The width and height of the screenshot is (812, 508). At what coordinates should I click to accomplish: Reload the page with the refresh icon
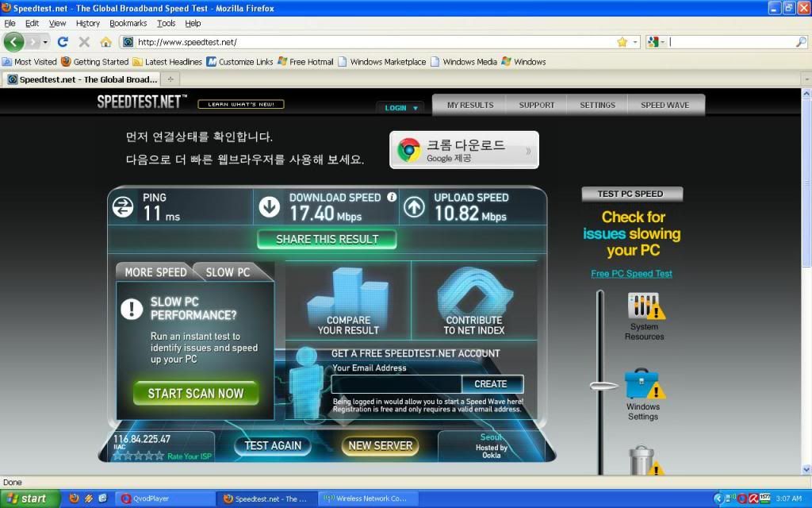63,42
